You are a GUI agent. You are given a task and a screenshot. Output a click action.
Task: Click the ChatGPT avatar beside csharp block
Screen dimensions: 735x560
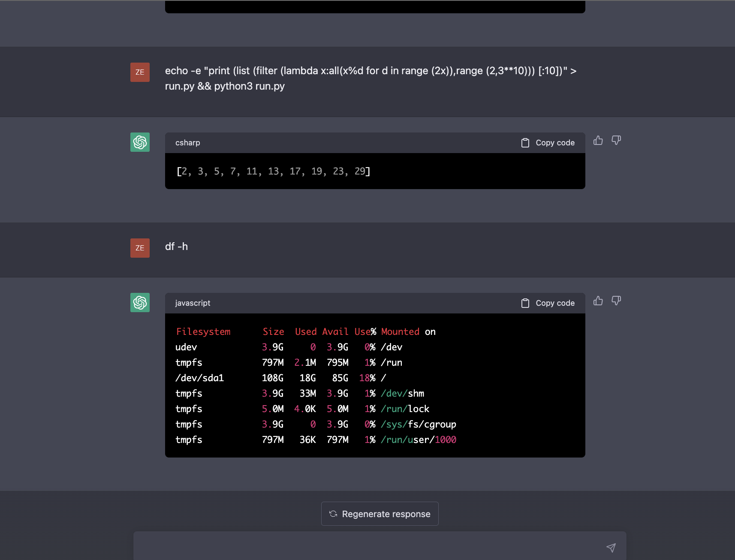click(140, 142)
